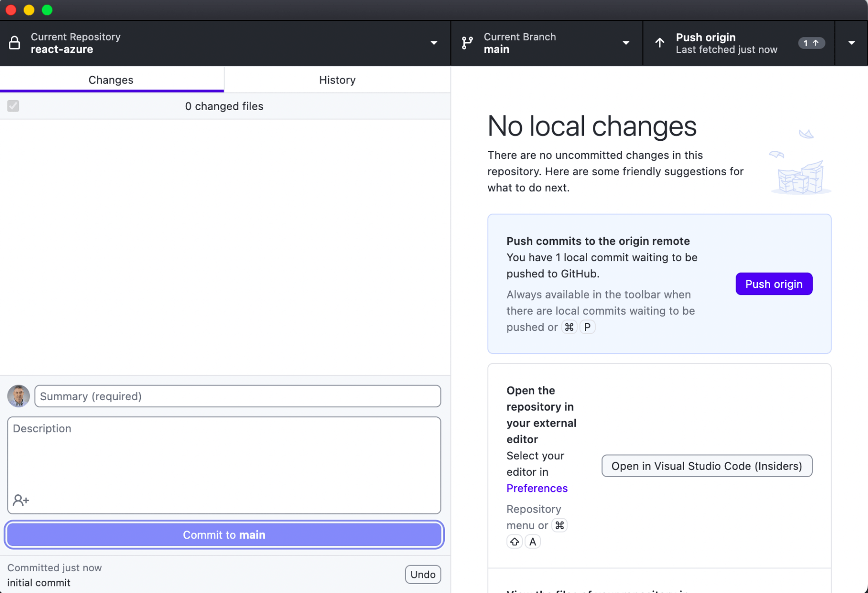Screen dimensions: 868x593
Task: Click the 1 commit ahead badge
Action: 811,43
